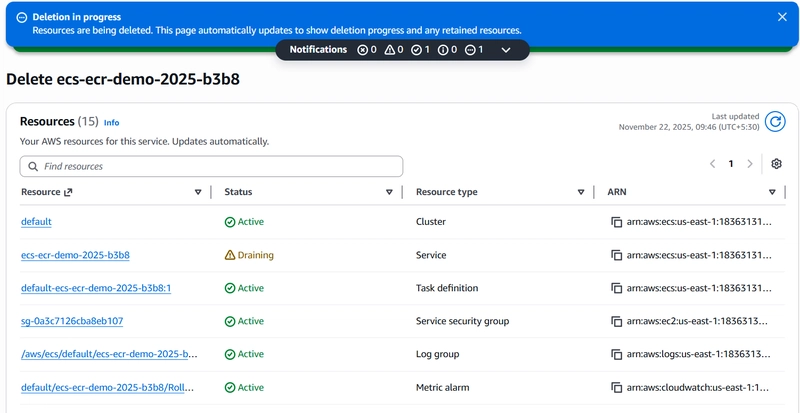This screenshot has width=800, height=413.
Task: Go to previous page of resources
Action: pyautogui.click(x=712, y=164)
